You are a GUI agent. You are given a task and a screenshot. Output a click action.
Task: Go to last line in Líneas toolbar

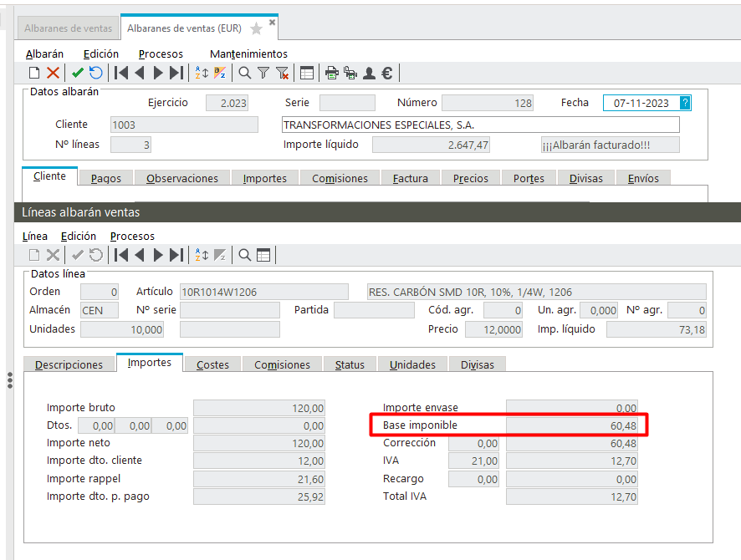click(176, 255)
